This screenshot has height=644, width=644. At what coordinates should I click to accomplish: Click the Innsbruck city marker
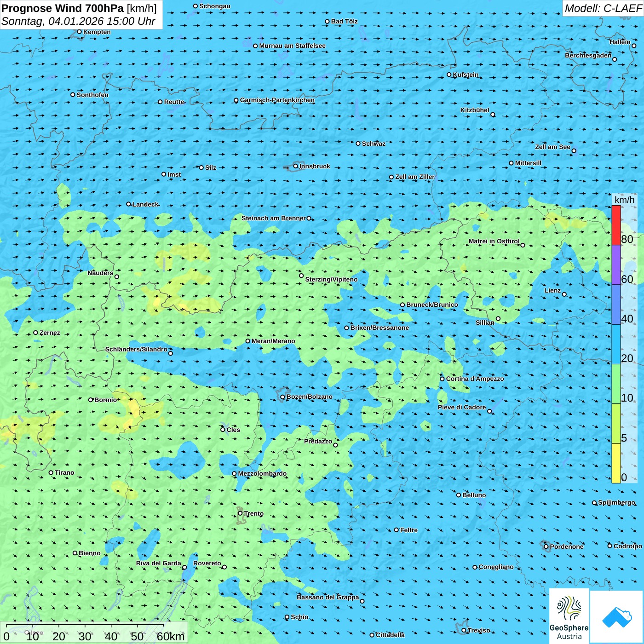(295, 166)
